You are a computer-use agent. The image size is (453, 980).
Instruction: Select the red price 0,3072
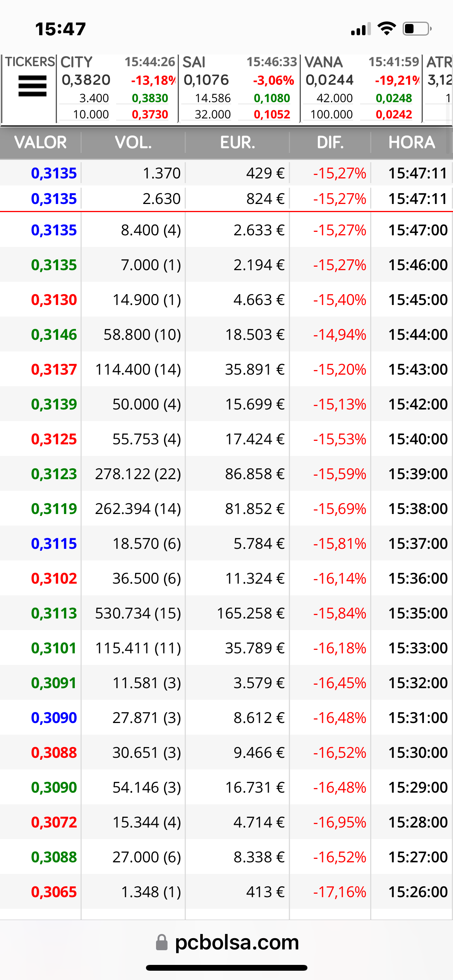[54, 822]
